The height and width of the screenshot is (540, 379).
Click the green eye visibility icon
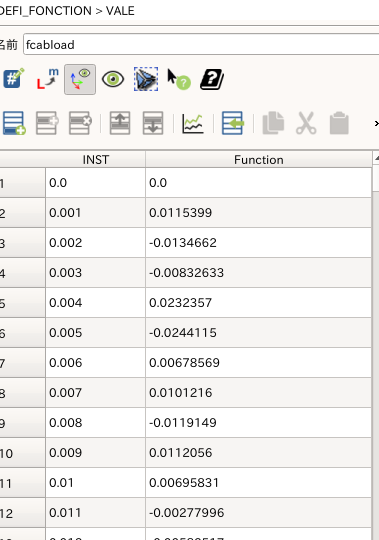click(113, 79)
